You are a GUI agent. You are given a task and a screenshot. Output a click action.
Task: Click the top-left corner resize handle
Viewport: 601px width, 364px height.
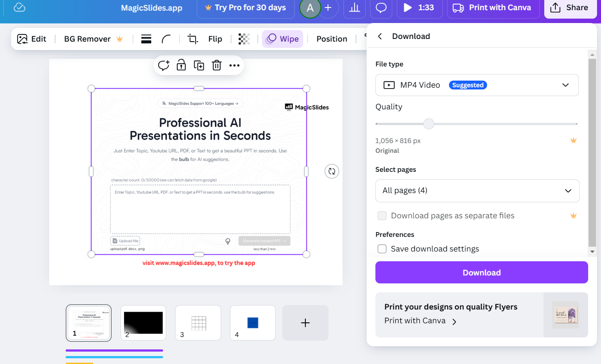91,89
